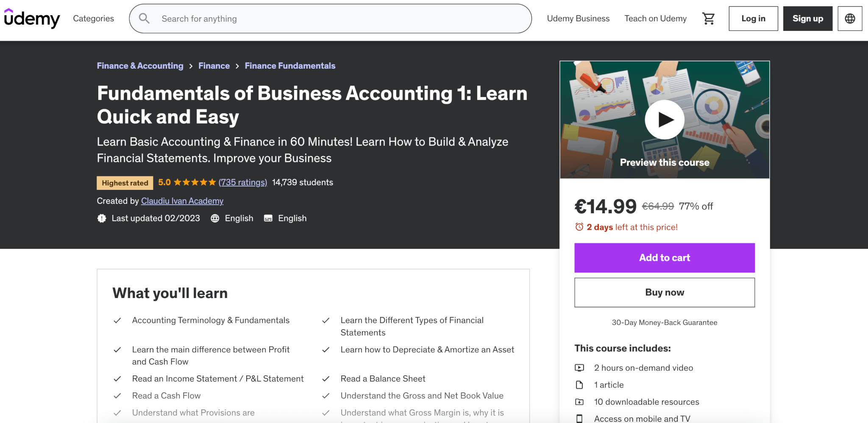
Task: Click the on-demand video icon
Action: 579,368
